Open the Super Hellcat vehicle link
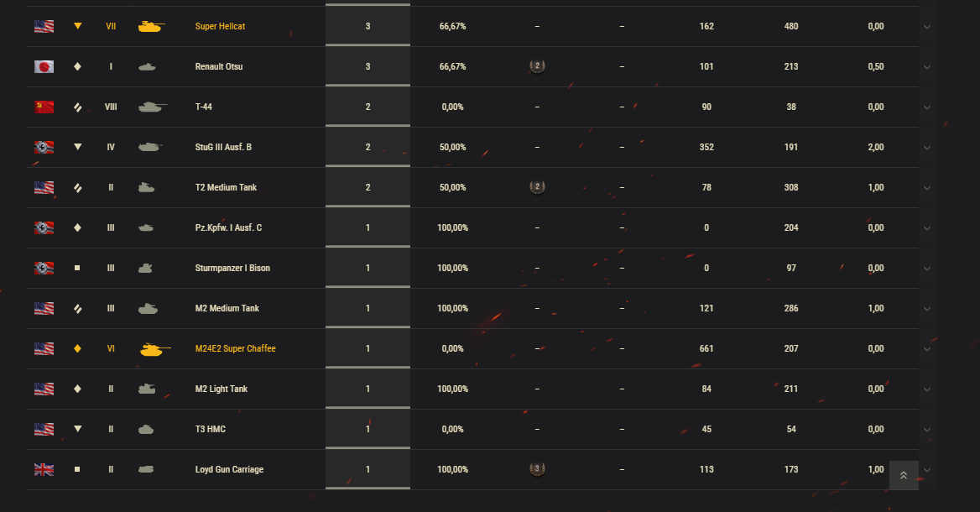Viewport: 980px width, 512px height. coord(220,26)
